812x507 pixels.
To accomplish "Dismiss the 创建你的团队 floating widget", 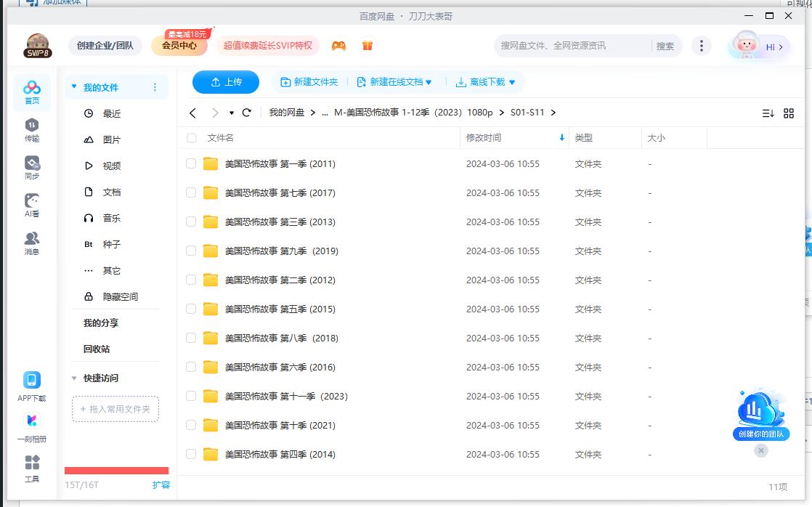I will 760,450.
